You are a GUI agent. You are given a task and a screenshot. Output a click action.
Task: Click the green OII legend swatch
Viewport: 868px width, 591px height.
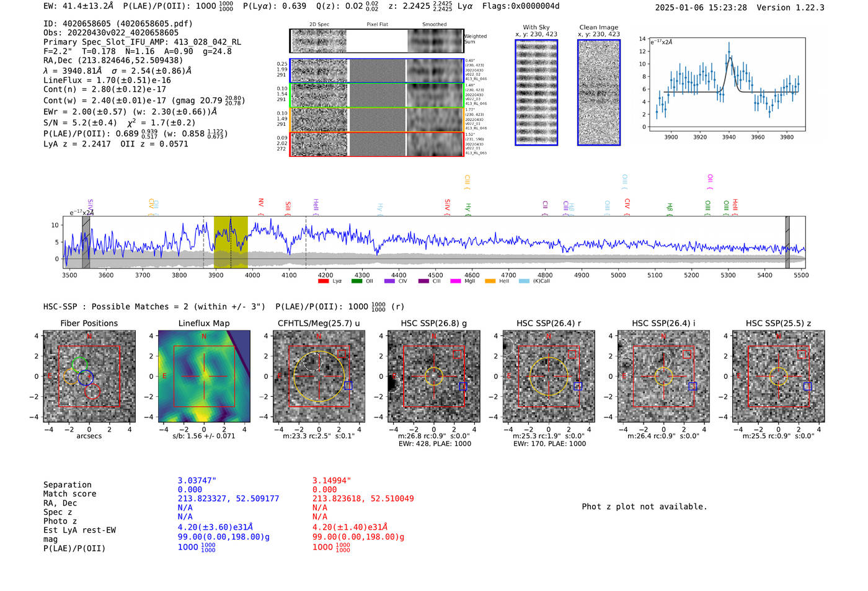356,281
